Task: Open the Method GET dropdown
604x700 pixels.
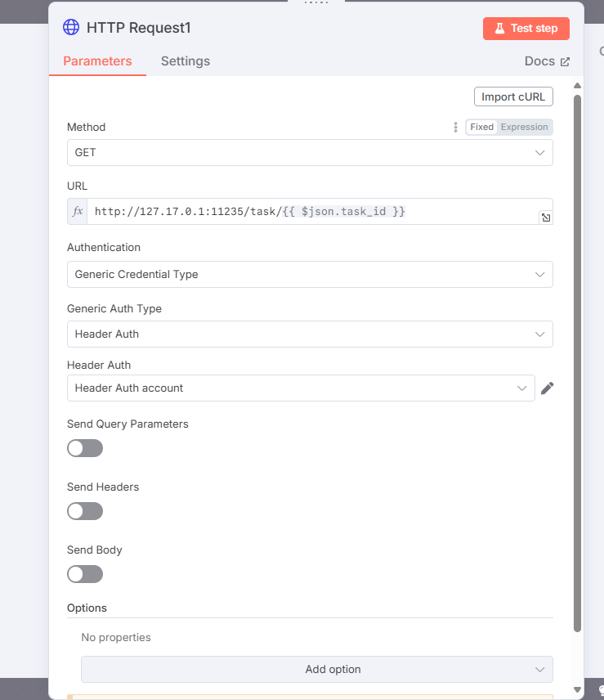Action: (x=310, y=153)
